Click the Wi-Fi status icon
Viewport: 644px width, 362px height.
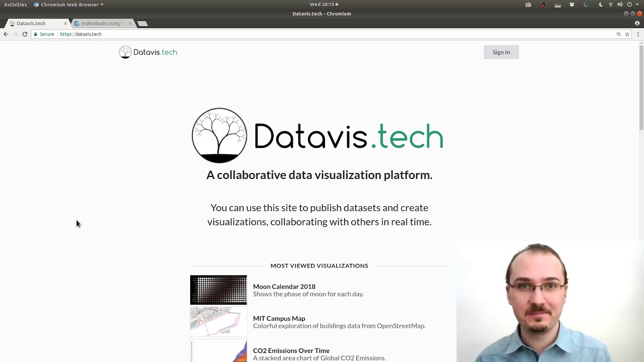[611, 5]
